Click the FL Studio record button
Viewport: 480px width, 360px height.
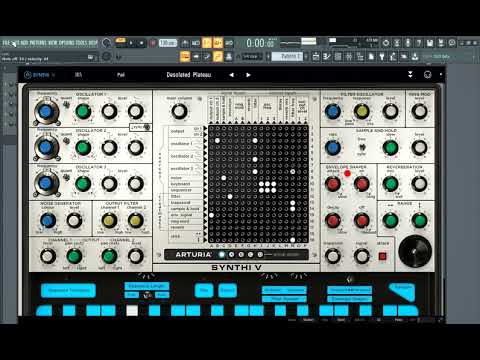(152, 43)
